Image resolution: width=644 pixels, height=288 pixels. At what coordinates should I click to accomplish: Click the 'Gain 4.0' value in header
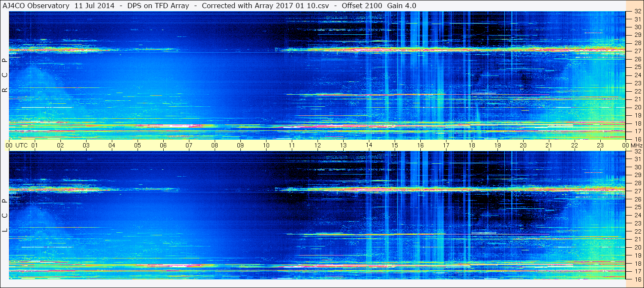(401, 6)
